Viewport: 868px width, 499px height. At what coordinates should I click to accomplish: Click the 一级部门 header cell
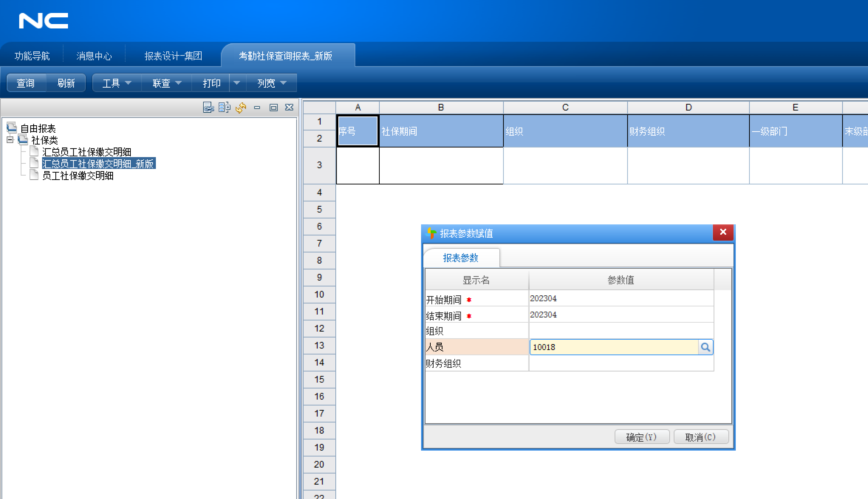point(796,131)
